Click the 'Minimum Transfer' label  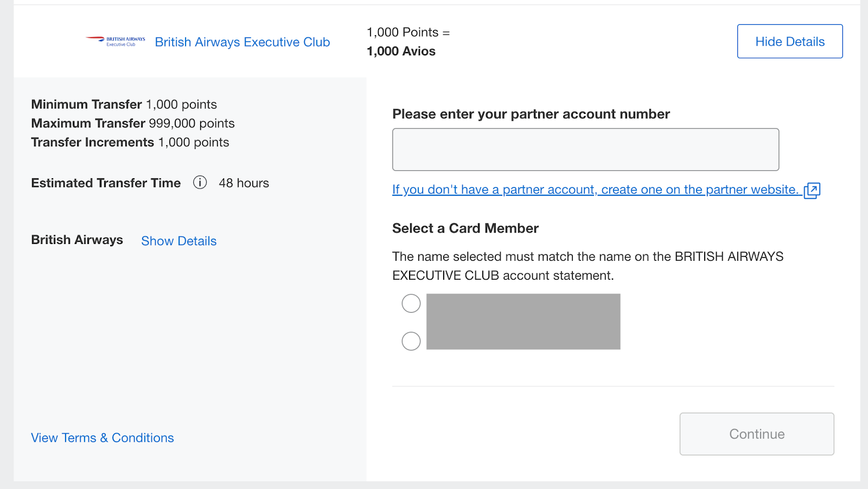[86, 104]
